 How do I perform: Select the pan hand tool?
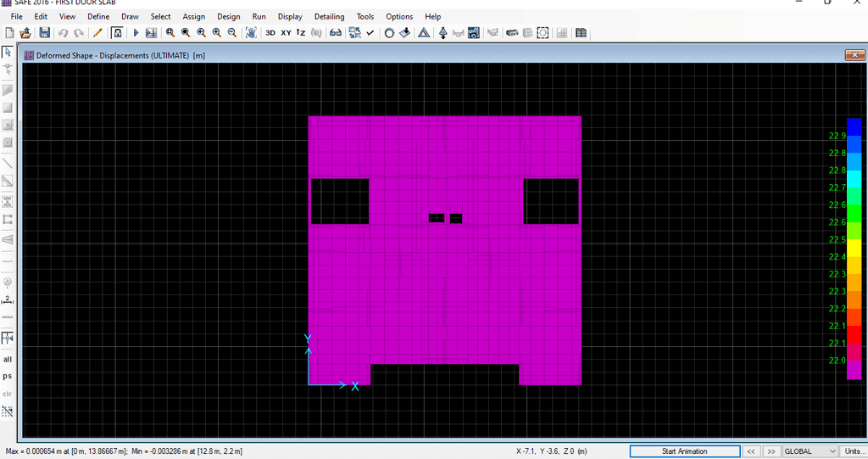point(251,33)
